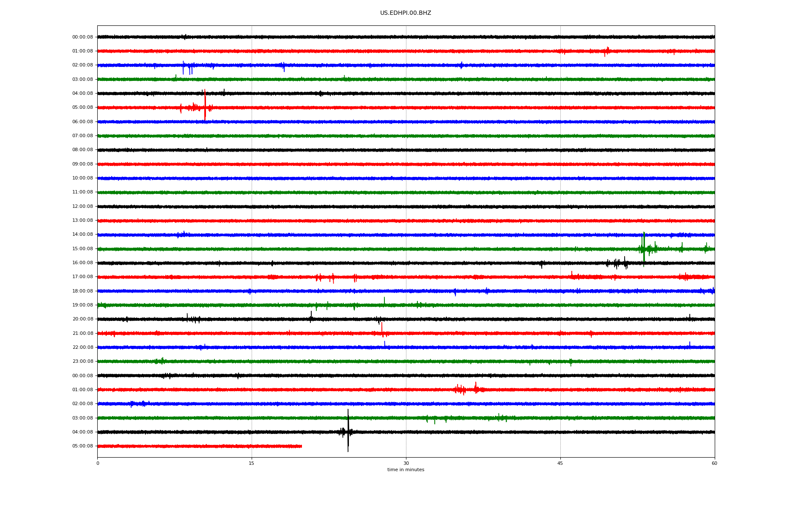Click the tall black spike near plot bottom
This screenshot has height=508, width=812.
[348, 430]
